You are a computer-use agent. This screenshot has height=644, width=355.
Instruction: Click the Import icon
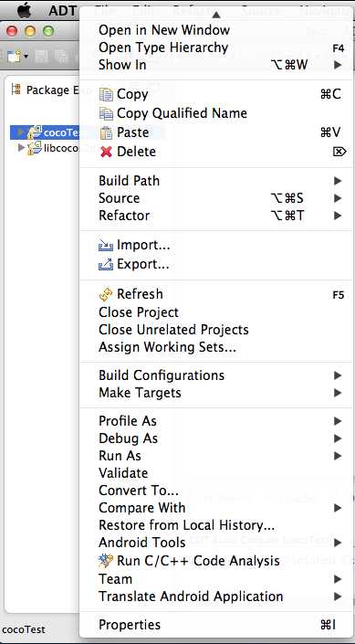(106, 246)
